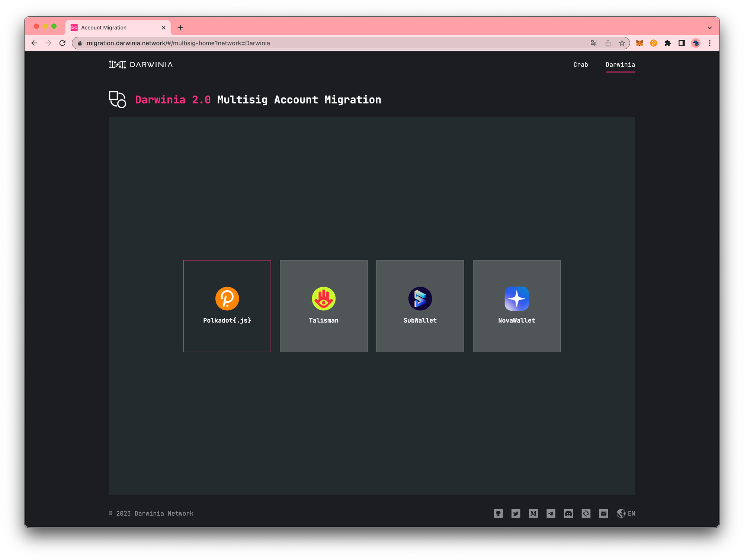Viewport: 744px width, 560px height.
Task: Open the Medium footer icon
Action: click(x=533, y=513)
